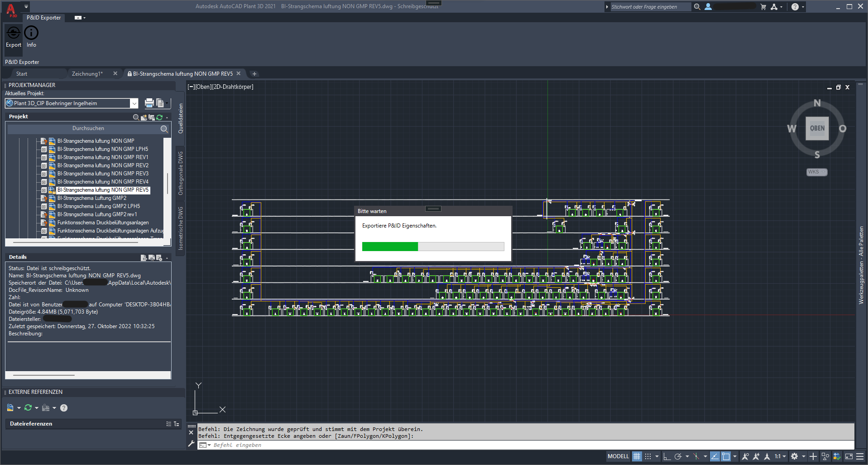
Task: Open the quick access toolbar dropdown arrow
Action: tap(26, 6)
